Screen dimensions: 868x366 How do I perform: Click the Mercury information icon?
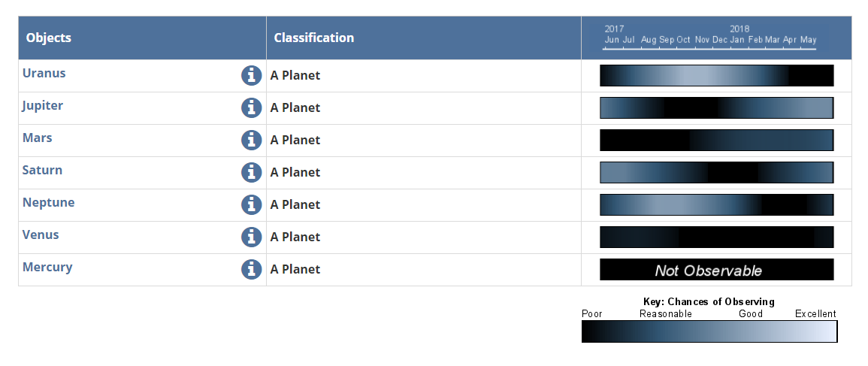pos(251,269)
